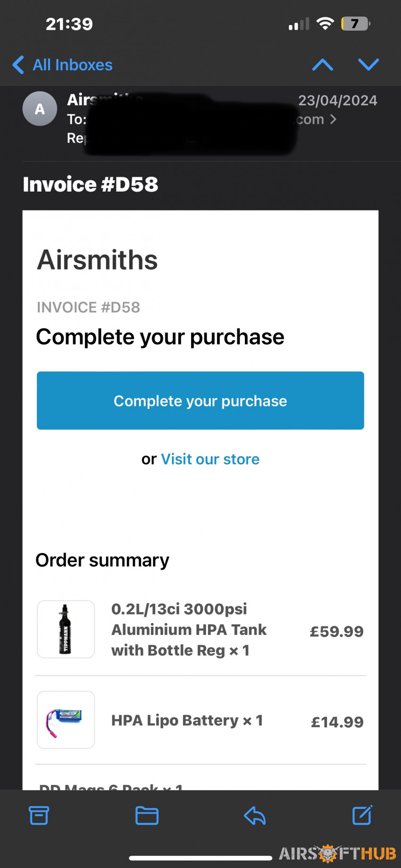Tap the Archive icon in bottom toolbar
The image size is (401, 868).
(39, 815)
